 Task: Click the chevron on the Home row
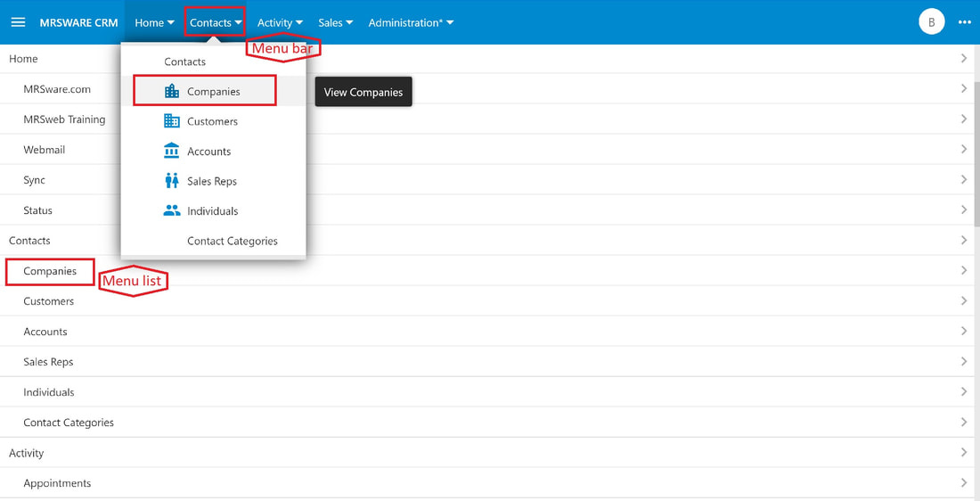click(963, 58)
